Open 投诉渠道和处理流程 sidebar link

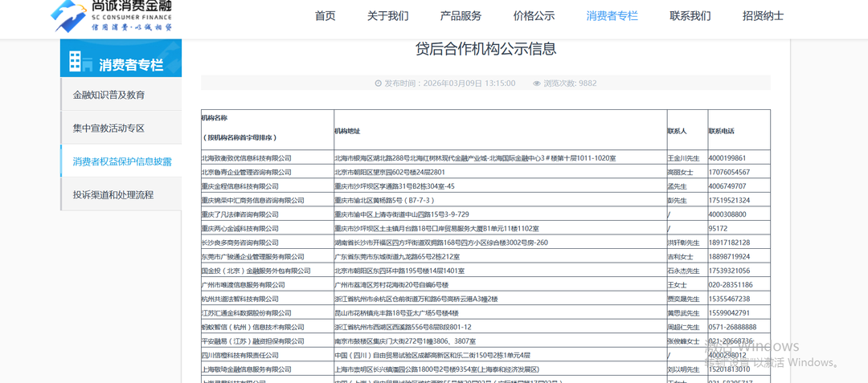(x=113, y=194)
